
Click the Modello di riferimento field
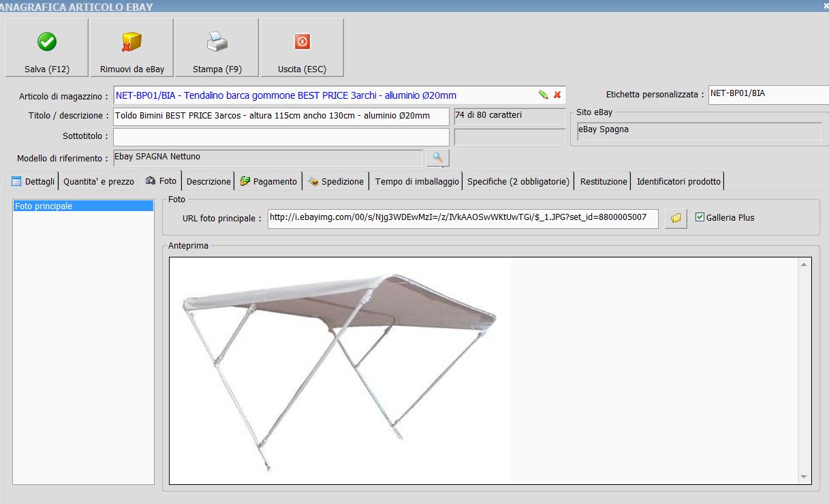[x=268, y=158]
